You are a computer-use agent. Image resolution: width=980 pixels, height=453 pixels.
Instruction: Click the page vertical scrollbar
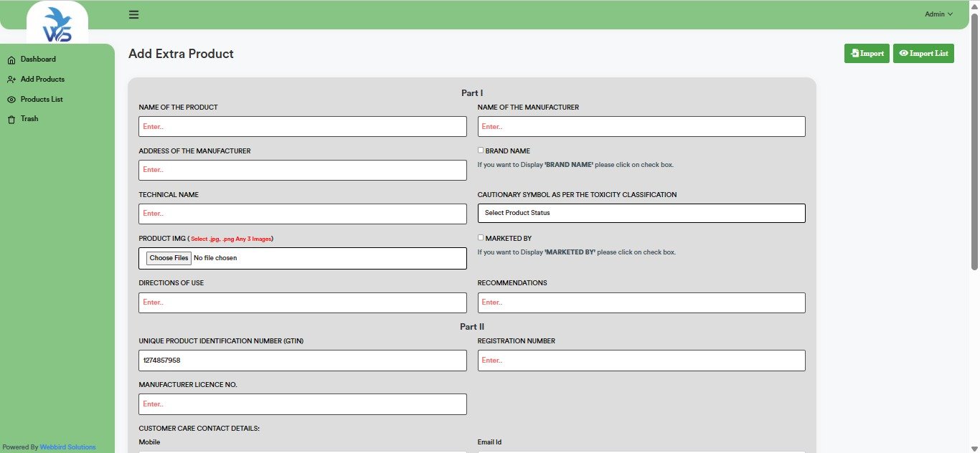coord(974,143)
